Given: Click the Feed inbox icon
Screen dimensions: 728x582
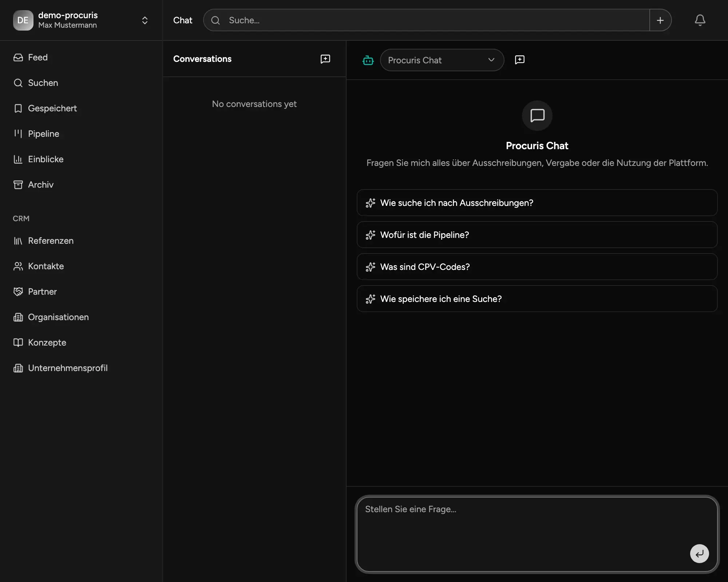Looking at the screenshot, I should tap(18, 57).
